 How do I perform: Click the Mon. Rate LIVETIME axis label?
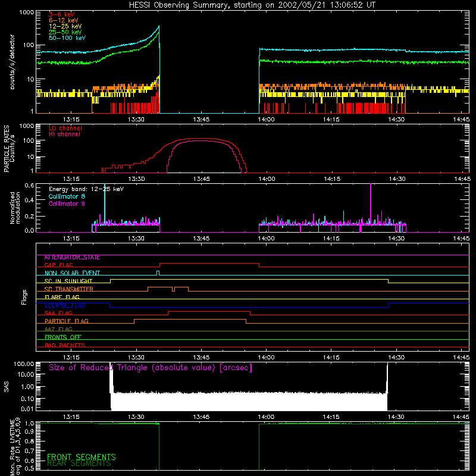click(15, 446)
